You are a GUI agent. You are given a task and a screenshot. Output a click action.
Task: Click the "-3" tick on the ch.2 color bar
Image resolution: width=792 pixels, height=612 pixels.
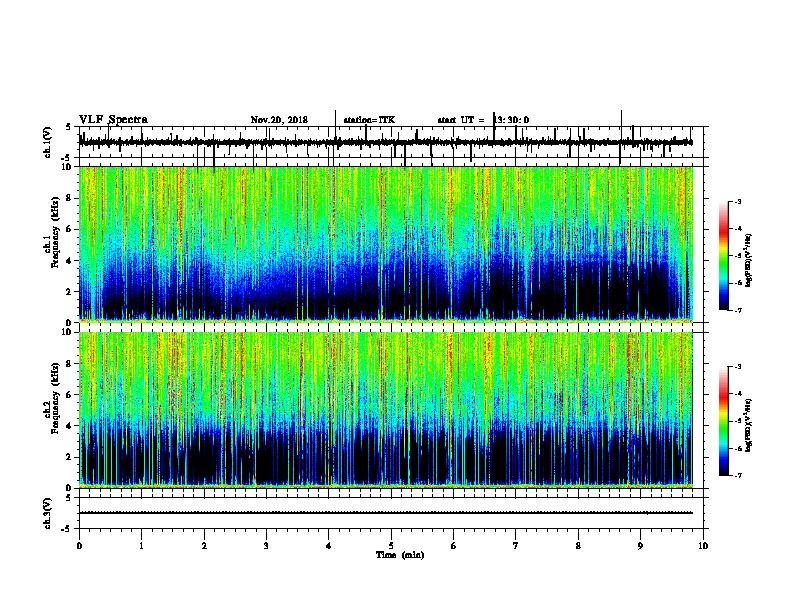pos(738,367)
